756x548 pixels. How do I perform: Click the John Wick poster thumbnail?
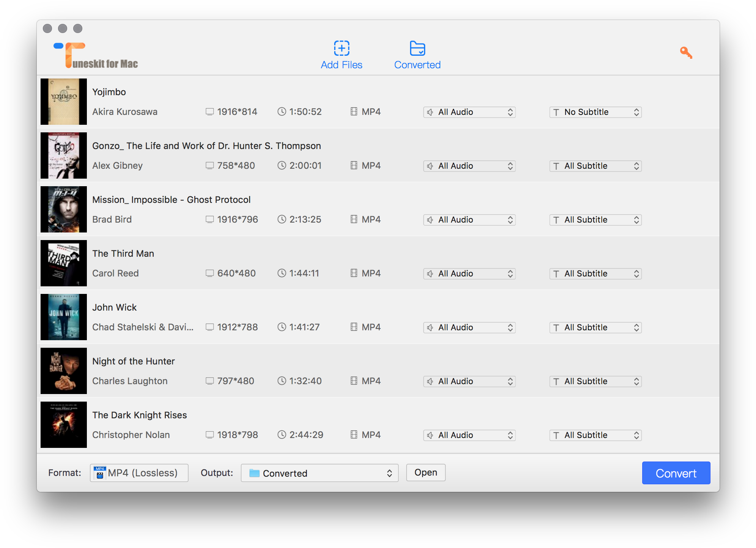tap(63, 317)
